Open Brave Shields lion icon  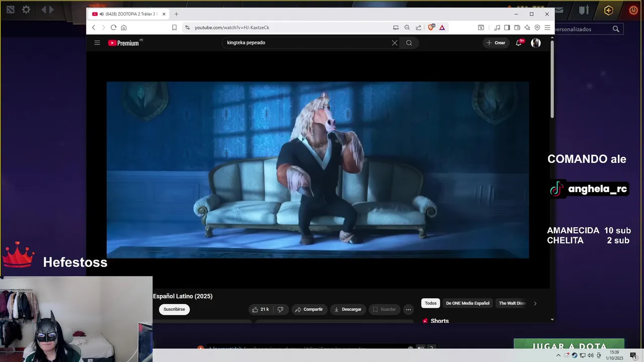431,28
